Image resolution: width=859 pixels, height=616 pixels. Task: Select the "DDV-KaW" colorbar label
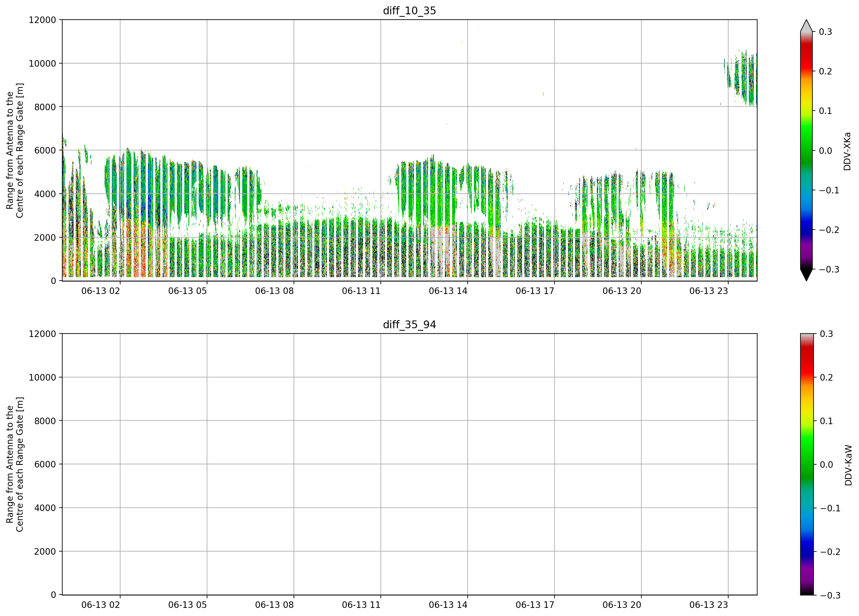[x=848, y=465]
